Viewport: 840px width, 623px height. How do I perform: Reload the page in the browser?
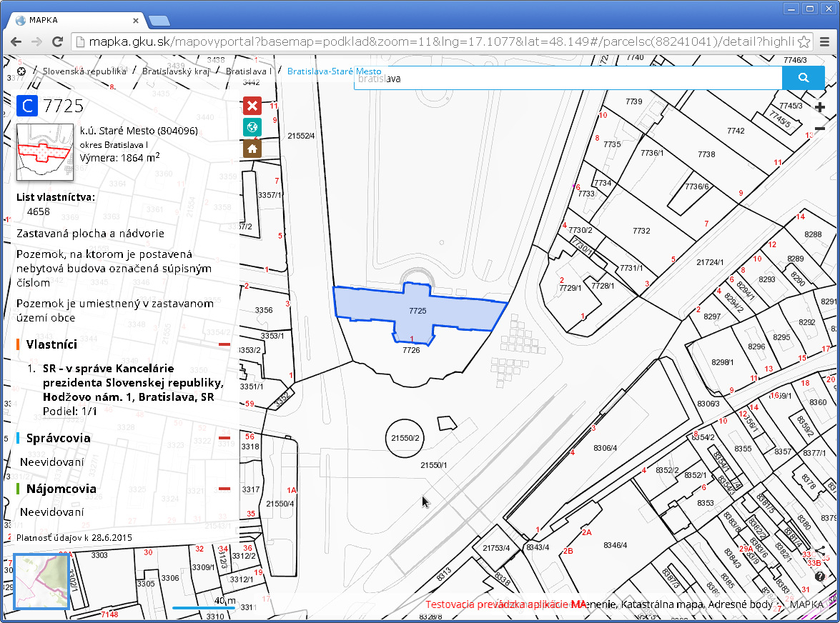(x=58, y=41)
